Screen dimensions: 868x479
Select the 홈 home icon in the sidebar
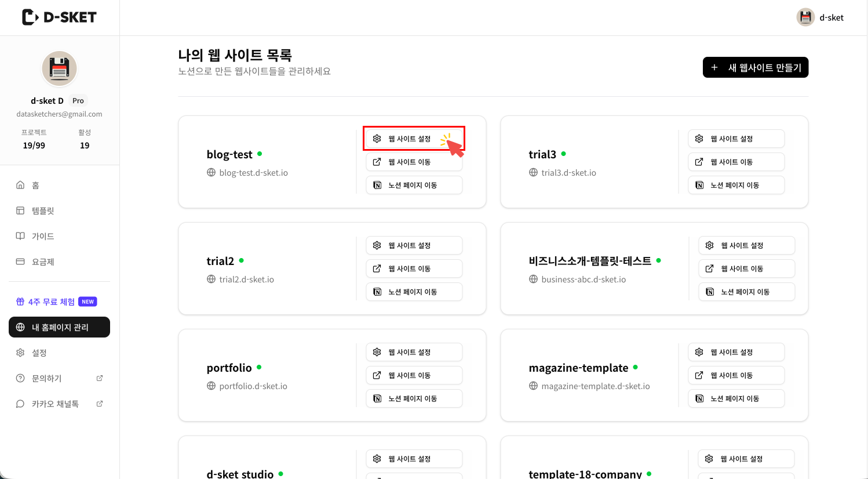click(20, 185)
